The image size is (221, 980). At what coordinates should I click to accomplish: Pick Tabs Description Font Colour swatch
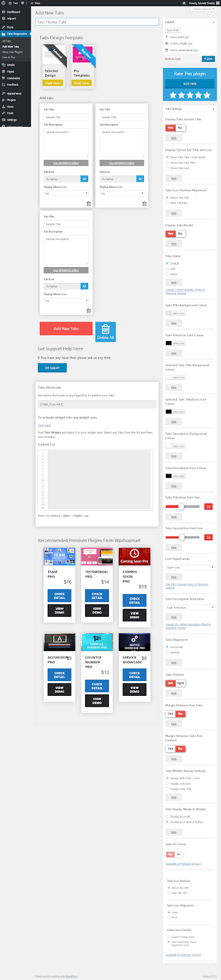(175, 476)
